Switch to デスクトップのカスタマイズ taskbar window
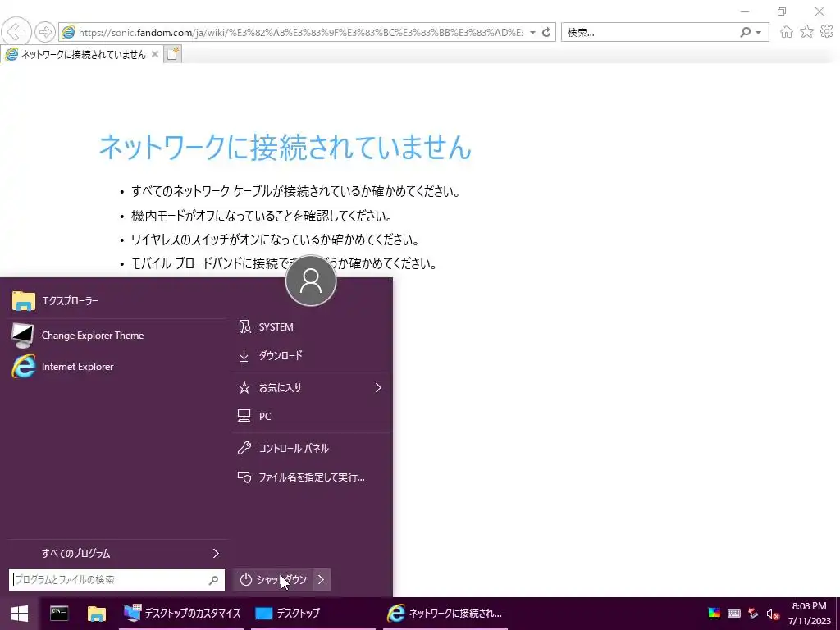The width and height of the screenshot is (840, 630). pyautogui.click(x=181, y=614)
